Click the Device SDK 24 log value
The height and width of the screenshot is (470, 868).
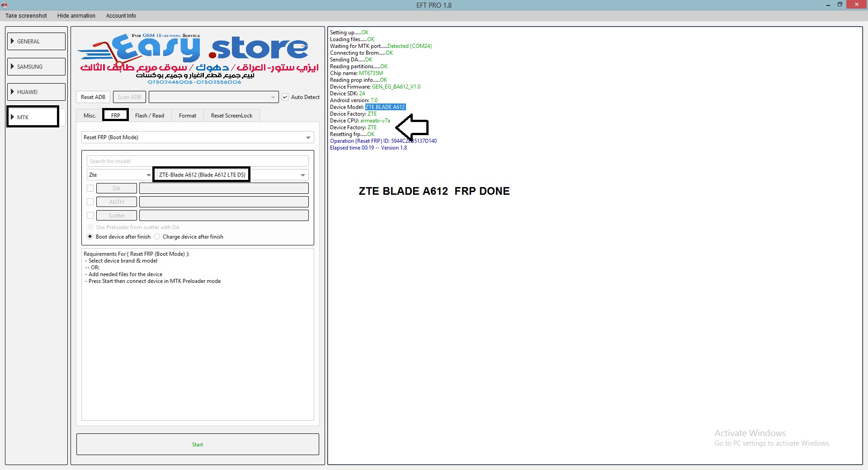[362, 94]
